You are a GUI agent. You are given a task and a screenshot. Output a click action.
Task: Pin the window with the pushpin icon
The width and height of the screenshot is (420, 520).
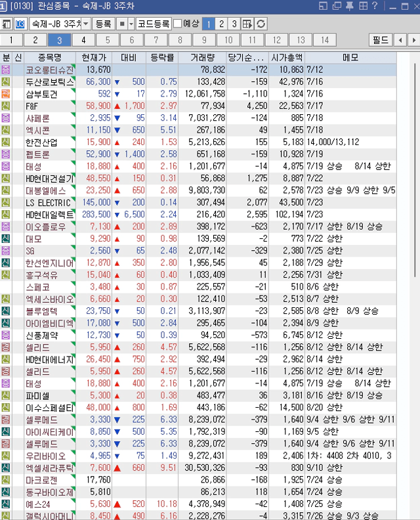[350, 6]
